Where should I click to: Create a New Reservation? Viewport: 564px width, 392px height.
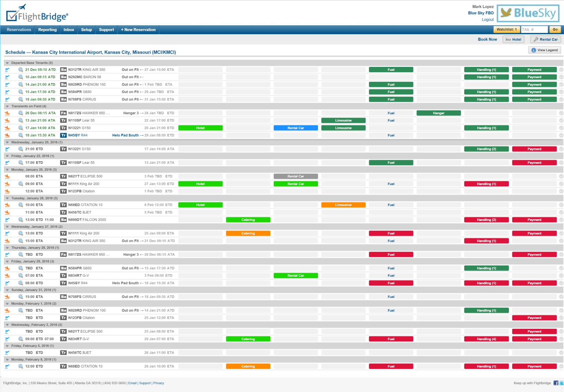tap(138, 30)
